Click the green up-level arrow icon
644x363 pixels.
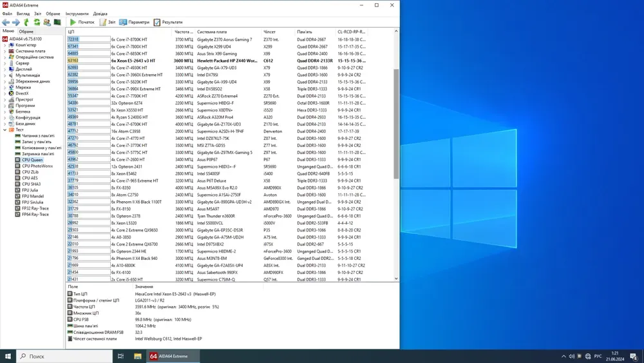pyautogui.click(x=26, y=23)
